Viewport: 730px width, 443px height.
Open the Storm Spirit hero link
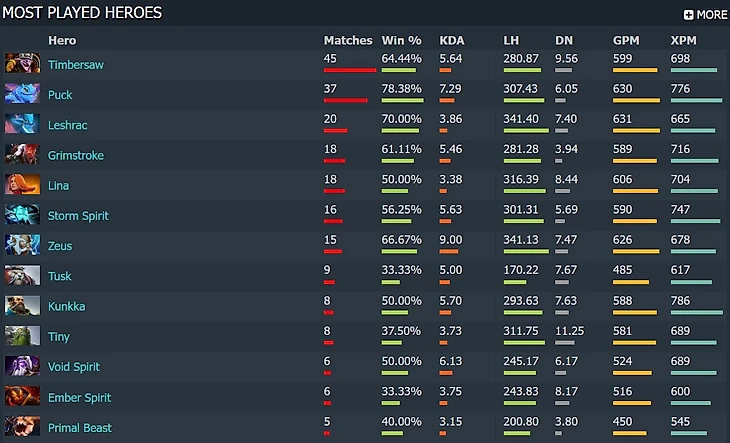click(x=78, y=216)
